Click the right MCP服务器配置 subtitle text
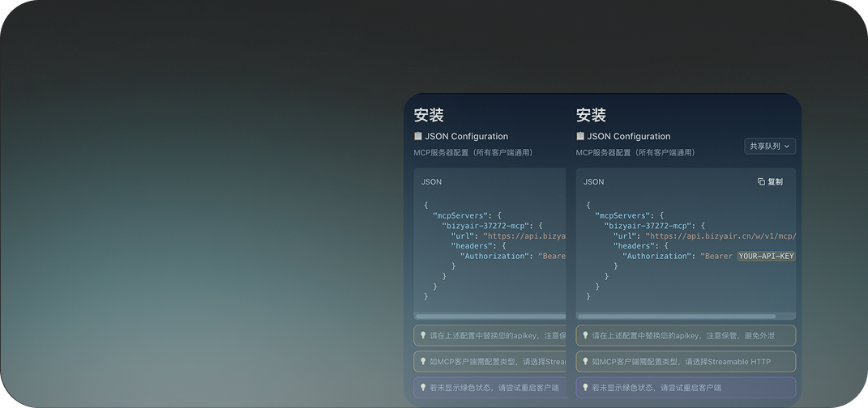The height and width of the screenshot is (408, 868). (635, 152)
